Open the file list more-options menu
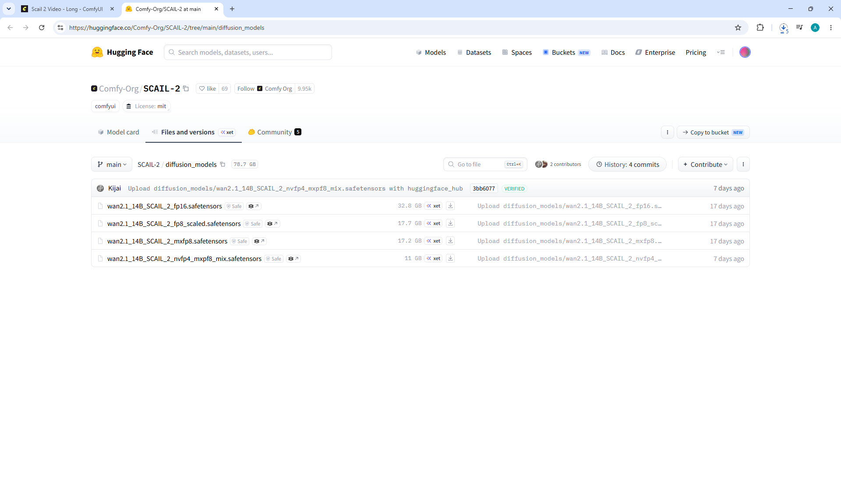Screen dimensions: 841x504 pos(743,164)
